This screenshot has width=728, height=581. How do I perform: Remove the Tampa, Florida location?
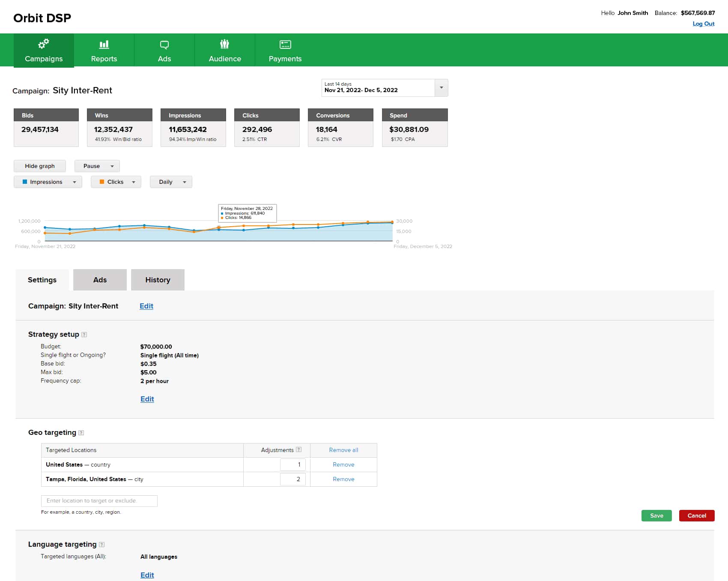coord(343,479)
